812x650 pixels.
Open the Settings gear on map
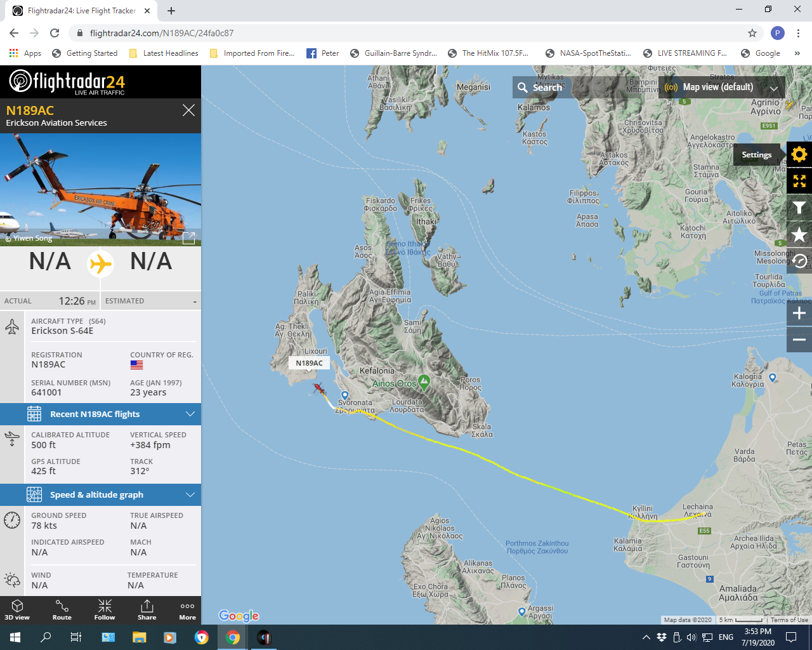tap(799, 154)
